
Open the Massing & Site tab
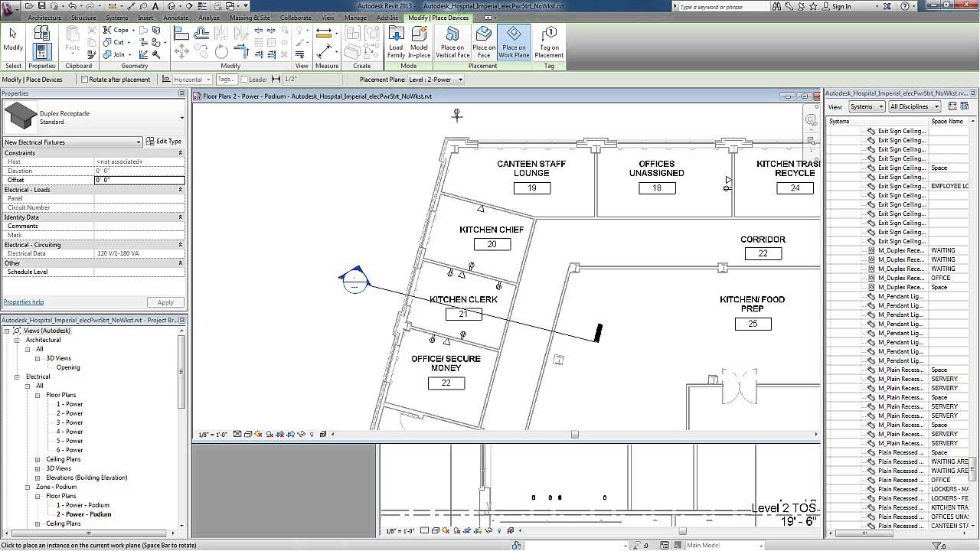[x=251, y=17]
